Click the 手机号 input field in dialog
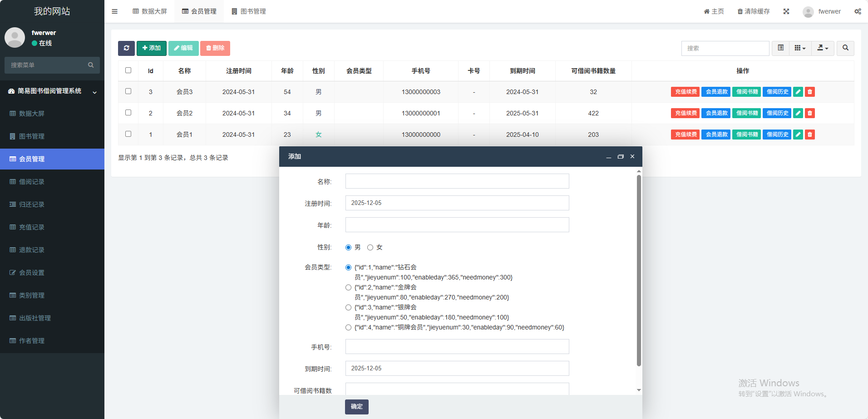The height and width of the screenshot is (419, 868). coord(457,347)
